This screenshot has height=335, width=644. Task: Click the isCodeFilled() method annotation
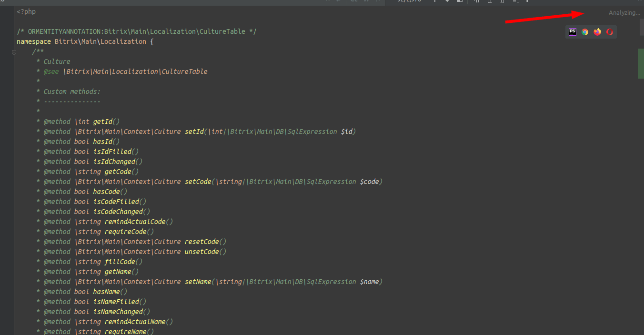pos(95,202)
